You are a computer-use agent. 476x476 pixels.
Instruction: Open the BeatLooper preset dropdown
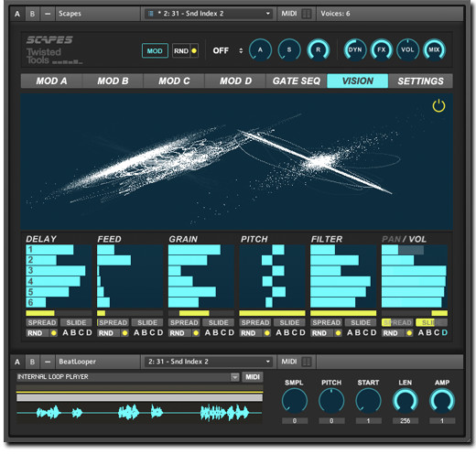[209, 362]
